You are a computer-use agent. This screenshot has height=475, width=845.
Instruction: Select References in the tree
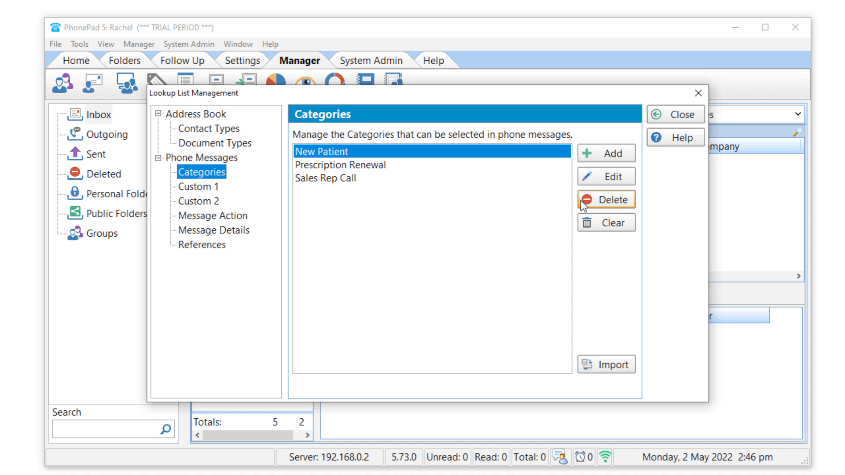point(202,245)
